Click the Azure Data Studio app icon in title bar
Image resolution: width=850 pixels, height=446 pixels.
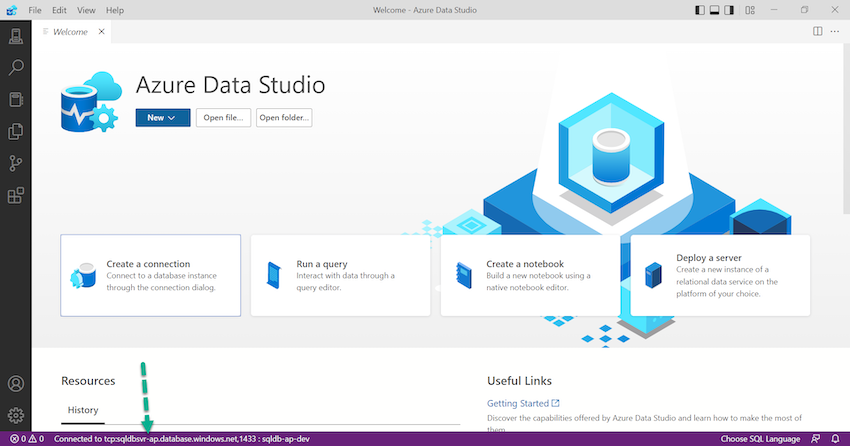pos(11,10)
